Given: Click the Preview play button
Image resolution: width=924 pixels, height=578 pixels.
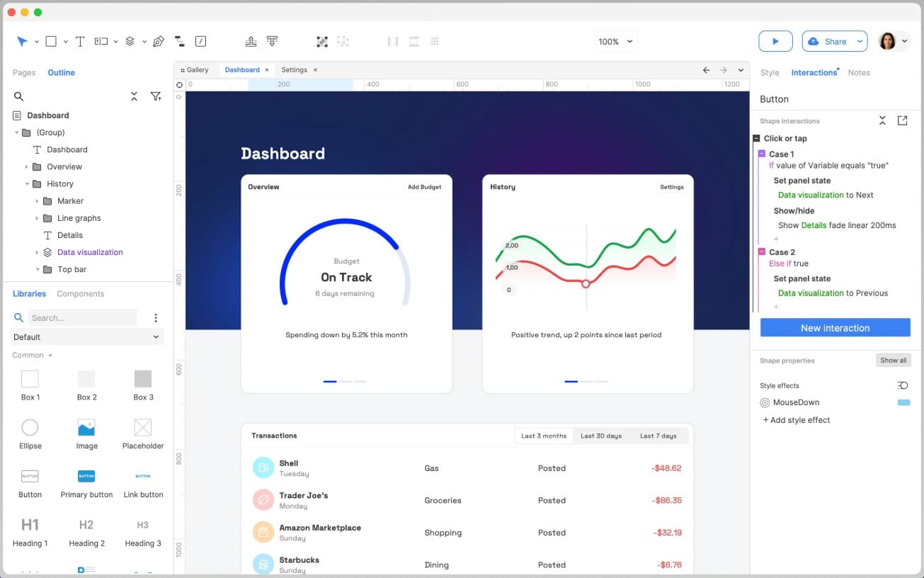Looking at the screenshot, I should coord(775,41).
